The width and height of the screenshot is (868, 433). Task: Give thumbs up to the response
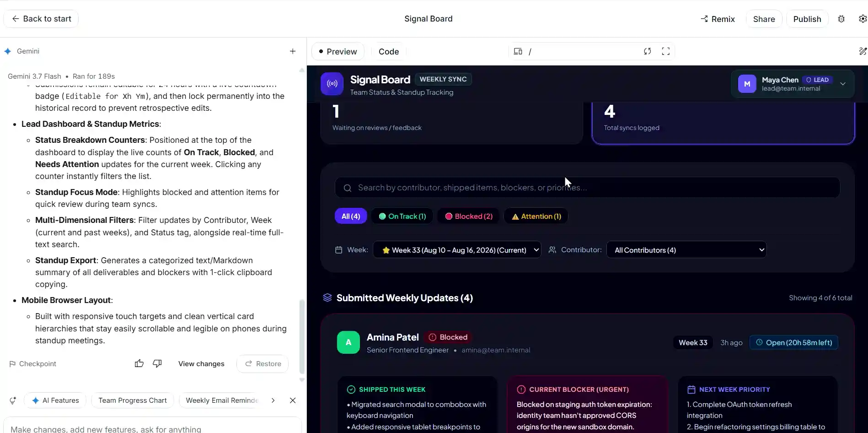coord(139,363)
